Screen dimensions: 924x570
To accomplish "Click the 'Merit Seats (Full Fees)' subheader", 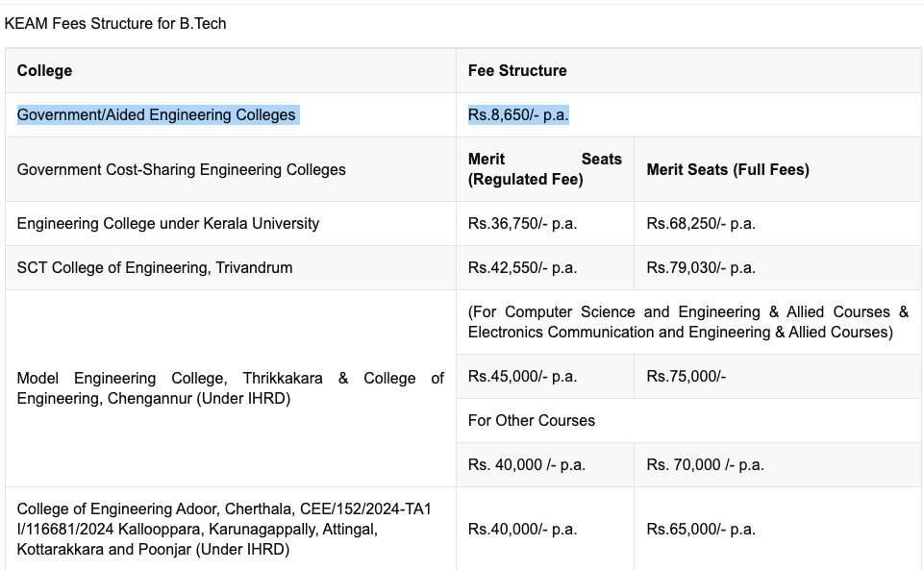I will pos(728,170).
